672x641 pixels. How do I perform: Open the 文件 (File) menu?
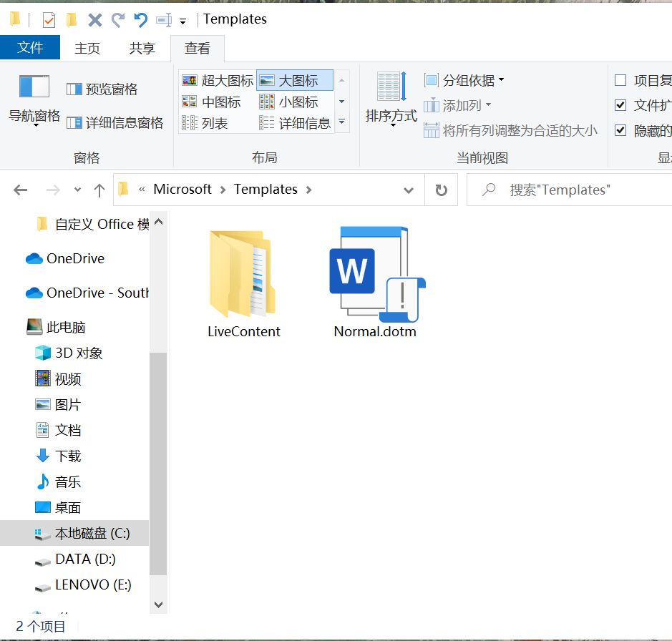point(30,48)
